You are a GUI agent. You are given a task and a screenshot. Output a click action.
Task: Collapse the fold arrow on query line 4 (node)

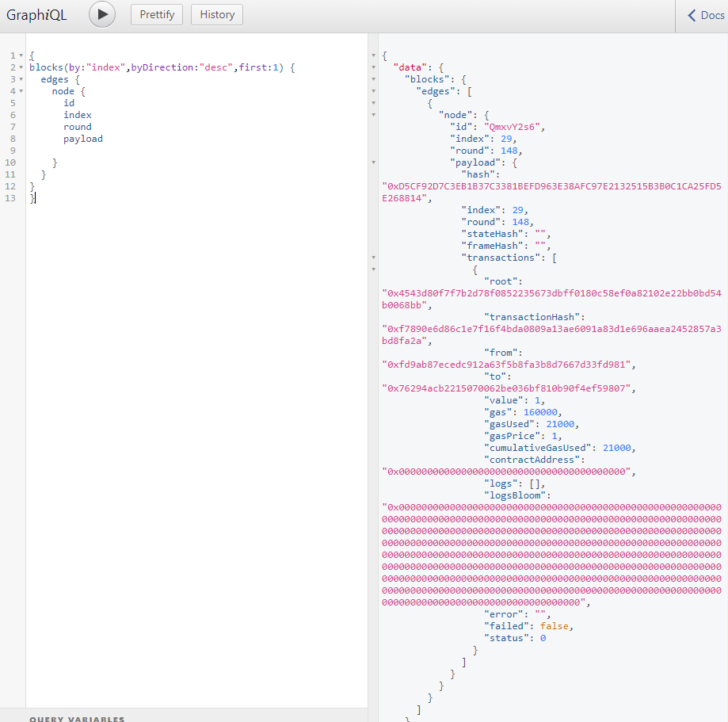(x=21, y=91)
